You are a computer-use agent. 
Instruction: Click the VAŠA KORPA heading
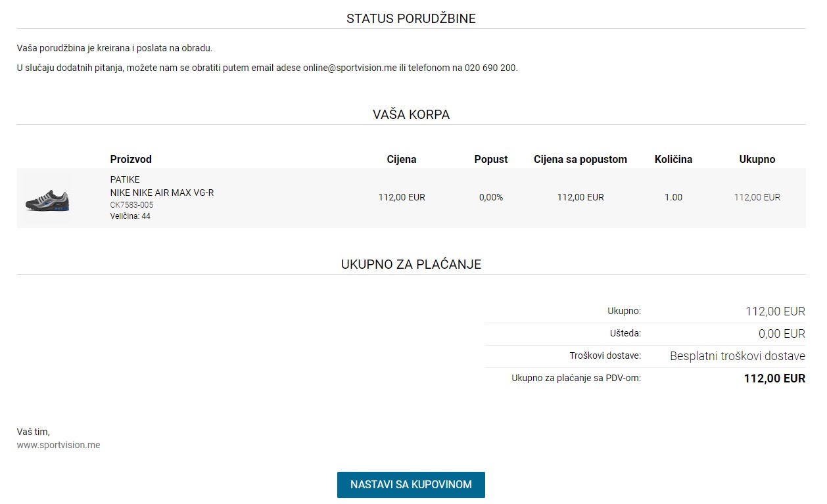[x=411, y=114]
